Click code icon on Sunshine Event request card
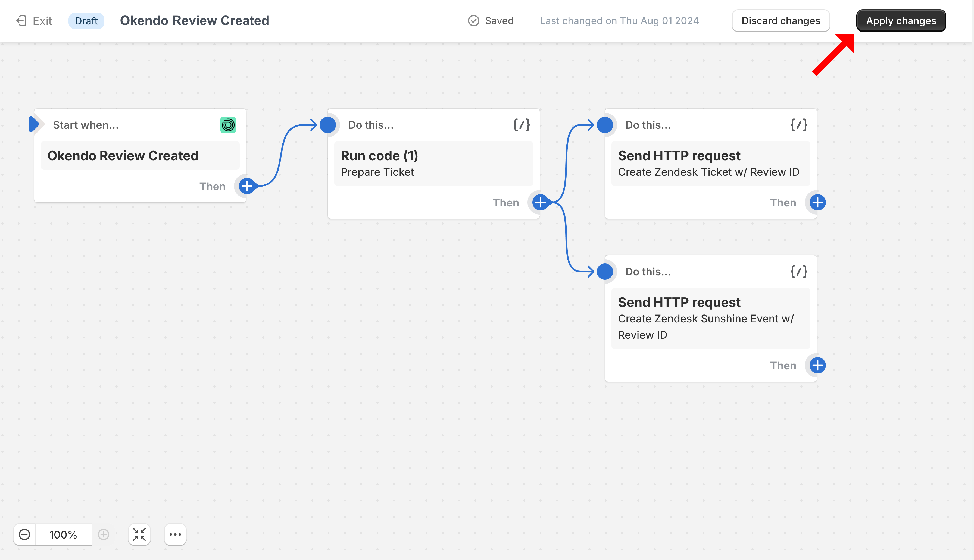The width and height of the screenshot is (974, 560). (x=798, y=272)
